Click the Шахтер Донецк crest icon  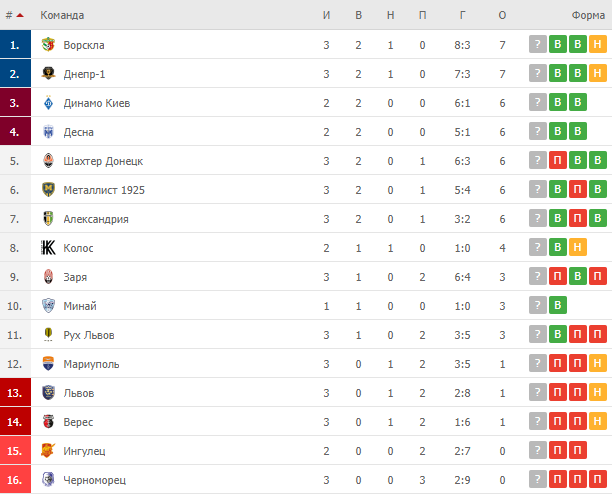tap(48, 161)
